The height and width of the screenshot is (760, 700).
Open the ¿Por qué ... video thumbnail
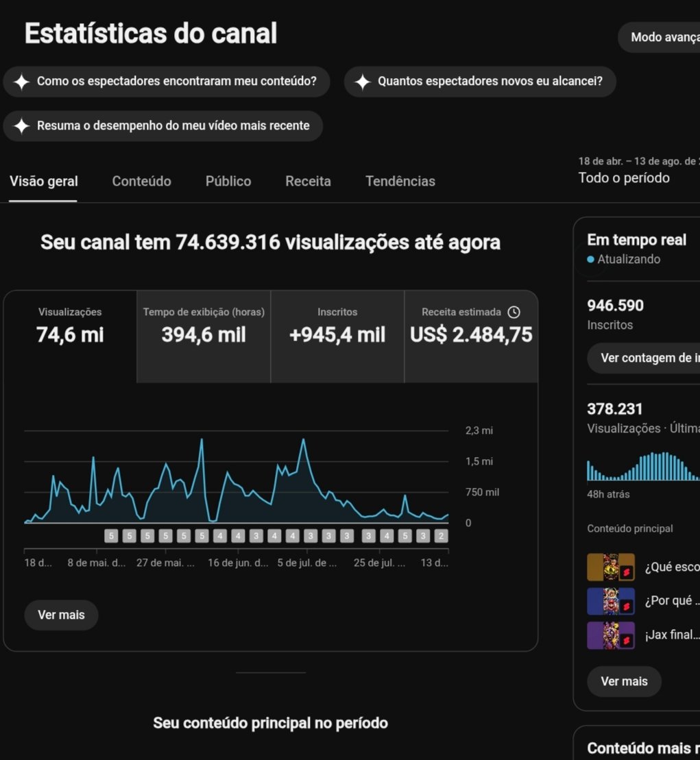tap(611, 601)
